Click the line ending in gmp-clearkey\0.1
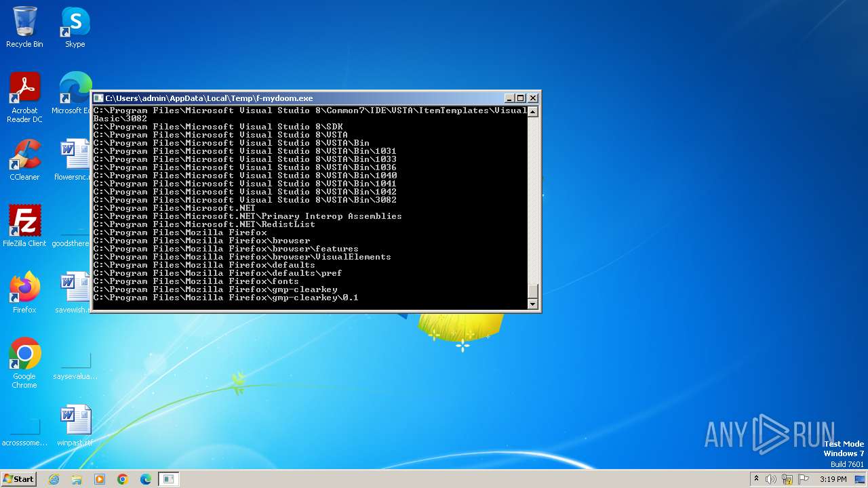868x488 pixels. [226, 298]
